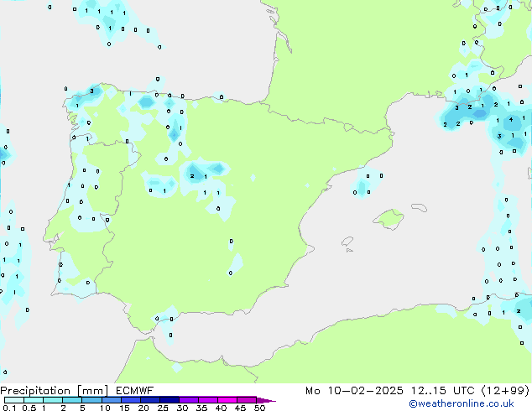Click the small rain patch off the Valencia coast
Image resolution: width=532 pixels, height=411 pixels.
click(363, 185)
